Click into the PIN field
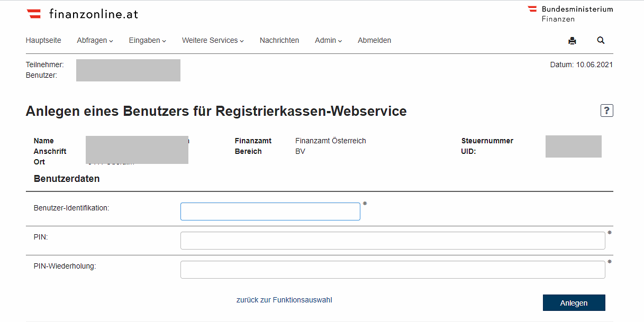 392,241
